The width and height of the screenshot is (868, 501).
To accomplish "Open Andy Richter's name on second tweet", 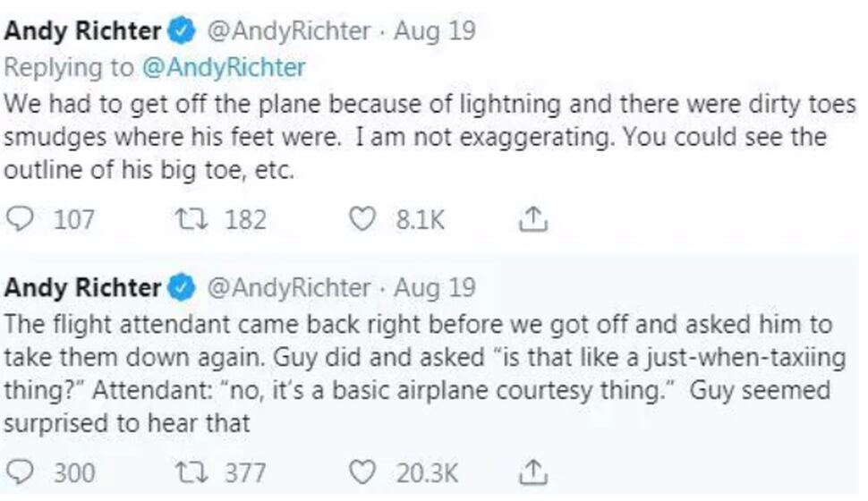I will click(82, 288).
